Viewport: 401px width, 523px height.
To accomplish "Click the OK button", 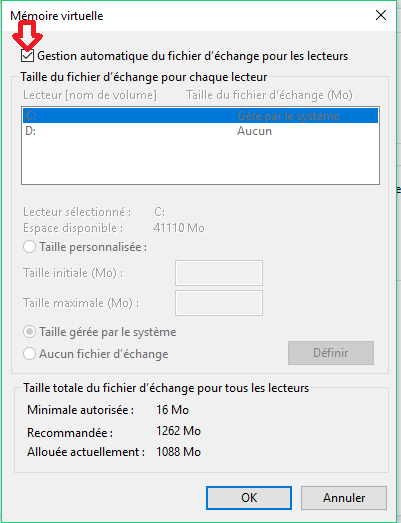I will [249, 498].
